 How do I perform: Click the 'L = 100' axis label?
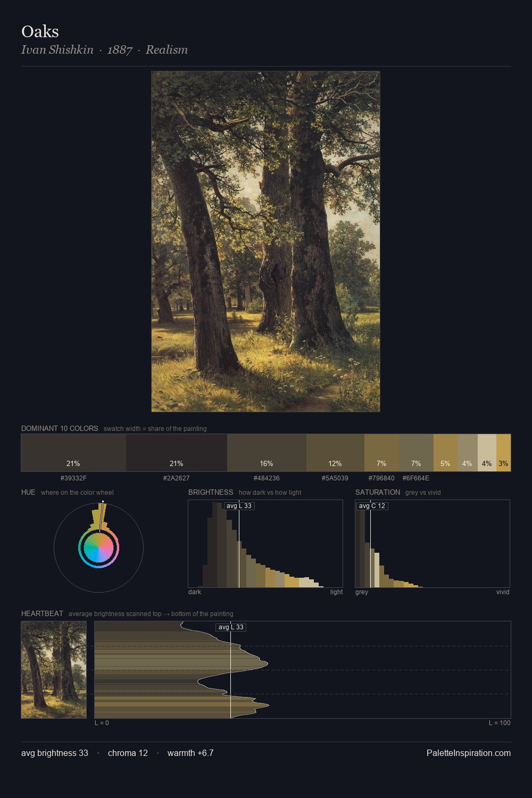click(500, 723)
